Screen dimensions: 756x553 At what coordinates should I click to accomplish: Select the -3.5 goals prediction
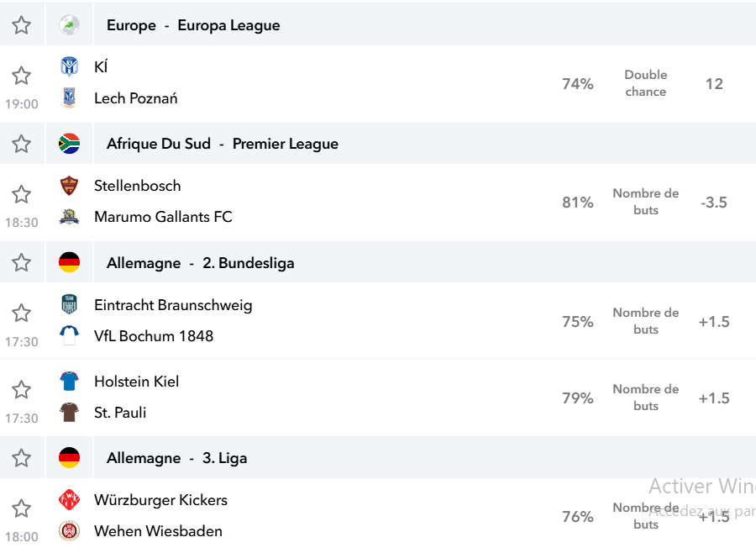[x=714, y=203]
